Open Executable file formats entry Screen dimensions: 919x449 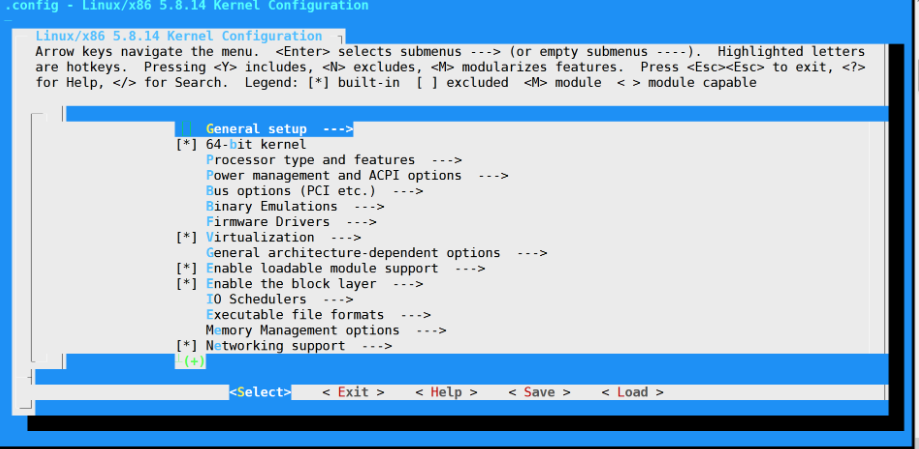pyautogui.click(x=318, y=315)
